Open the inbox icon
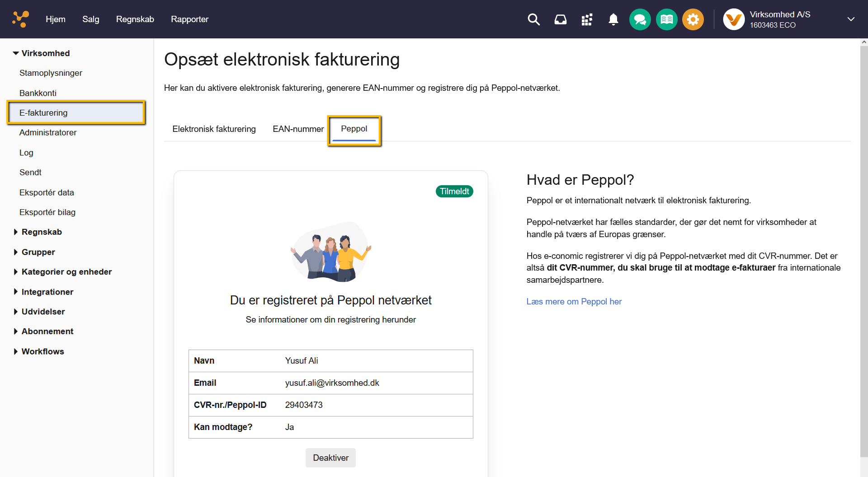868x477 pixels. pyautogui.click(x=560, y=19)
